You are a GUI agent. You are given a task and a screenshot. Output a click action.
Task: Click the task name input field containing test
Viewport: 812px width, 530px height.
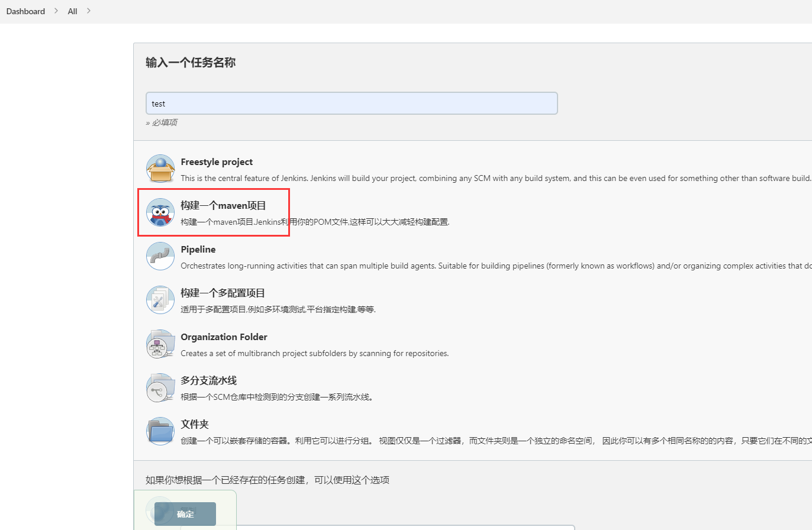coord(352,103)
